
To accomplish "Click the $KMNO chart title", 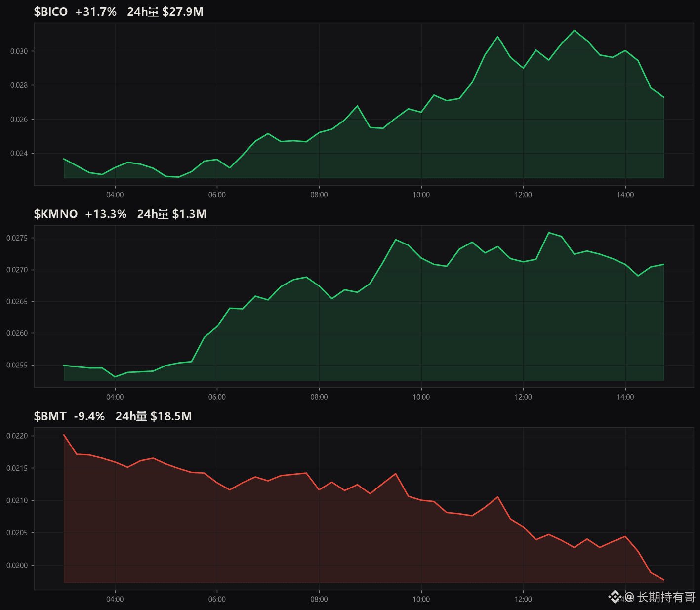I will coord(55,214).
